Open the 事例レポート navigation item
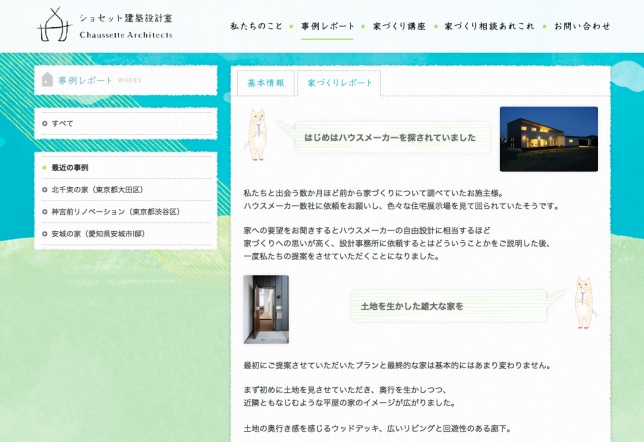Screen dimensions: 644x442 click(x=327, y=26)
